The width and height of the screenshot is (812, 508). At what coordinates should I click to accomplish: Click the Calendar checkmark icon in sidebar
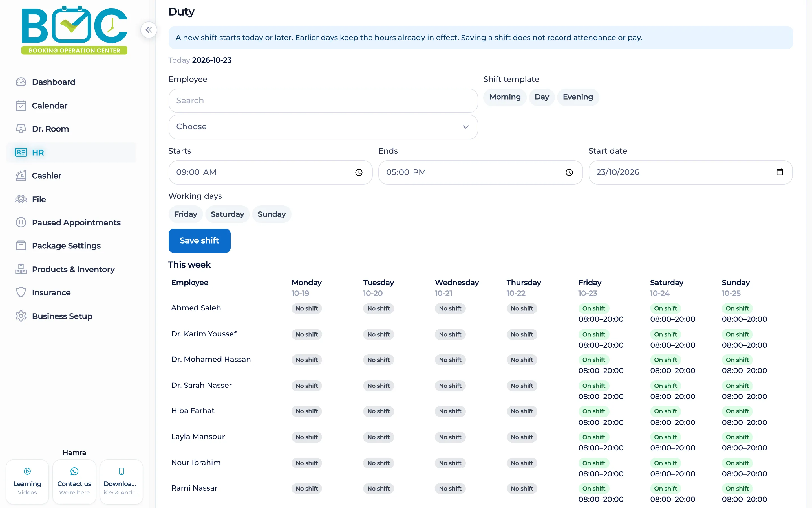(x=21, y=106)
